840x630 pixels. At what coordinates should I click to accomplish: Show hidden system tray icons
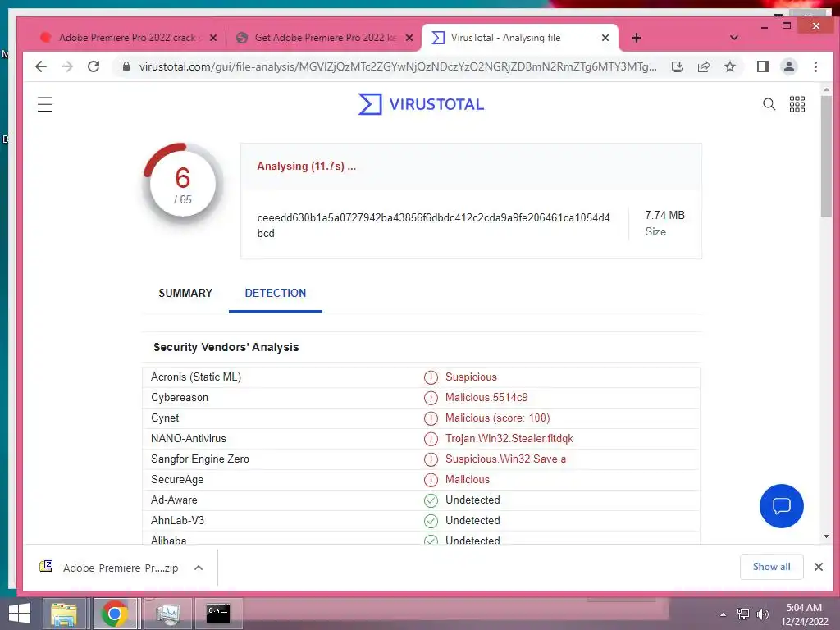pos(723,615)
